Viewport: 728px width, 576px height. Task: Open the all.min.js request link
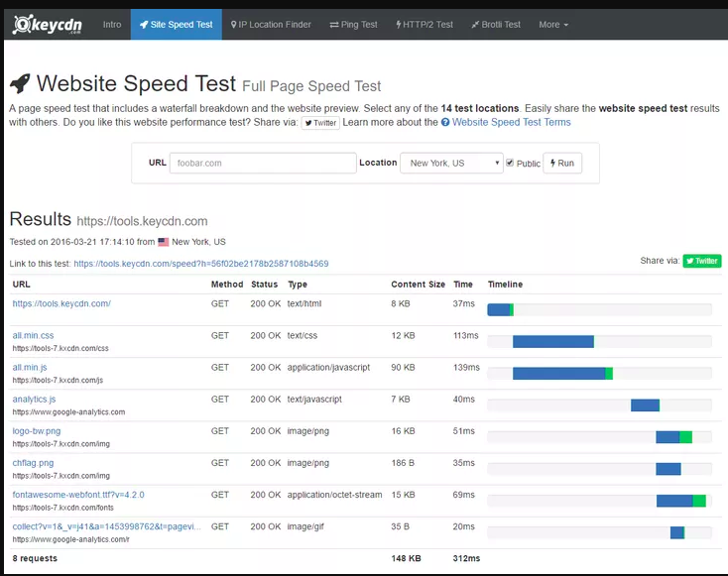(x=30, y=367)
